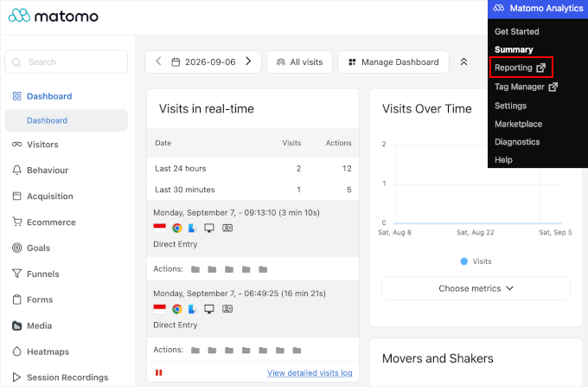588x387 pixels.
Task: Click the Session Recordings play icon
Action: 17,377
